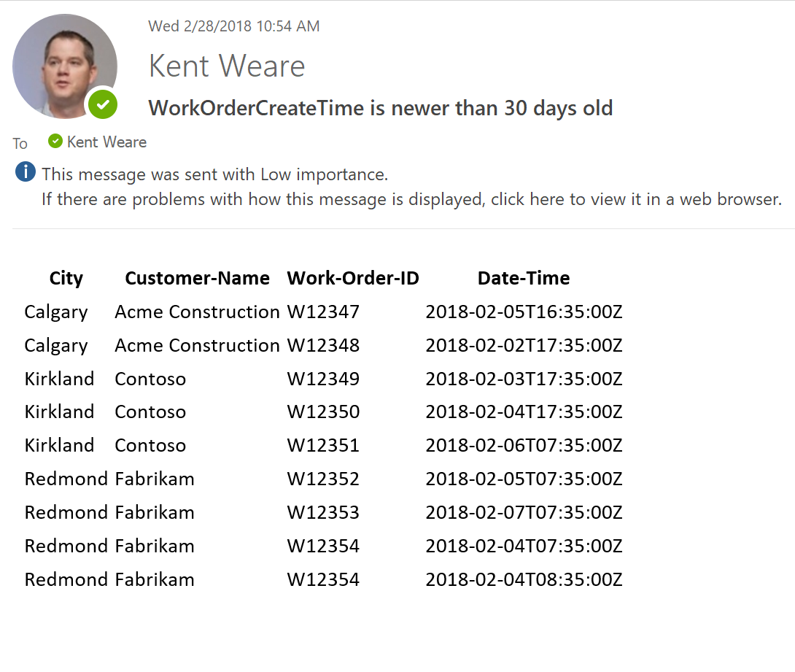Click the Customer-Name column header
The image size is (795, 672).
[x=197, y=278]
